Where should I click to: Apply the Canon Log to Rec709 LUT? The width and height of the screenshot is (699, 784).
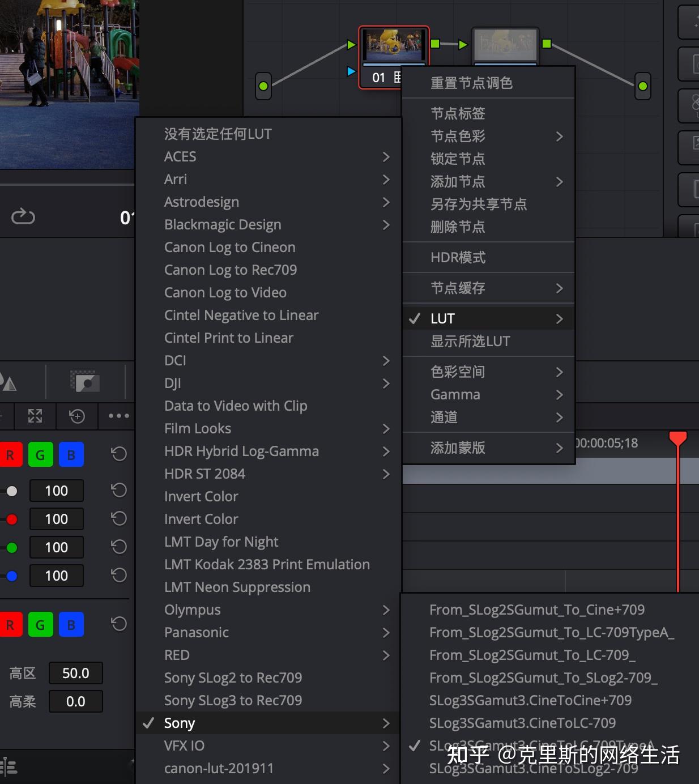tap(231, 270)
